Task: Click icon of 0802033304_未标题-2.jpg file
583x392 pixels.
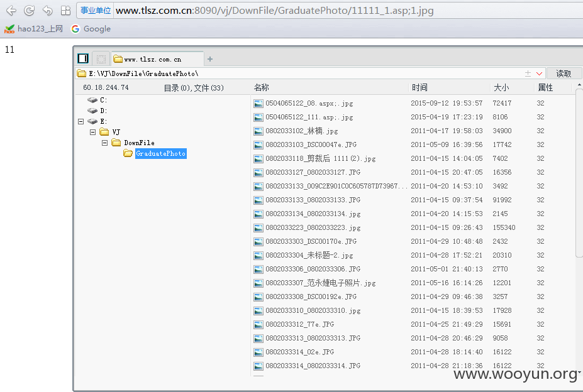Action: pyautogui.click(x=258, y=256)
